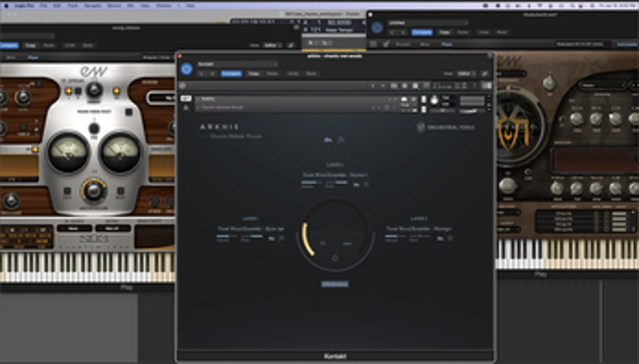This screenshot has height=364, width=639.
Task: Toggle the Mute button on Arkhis instrument
Action: (424, 109)
